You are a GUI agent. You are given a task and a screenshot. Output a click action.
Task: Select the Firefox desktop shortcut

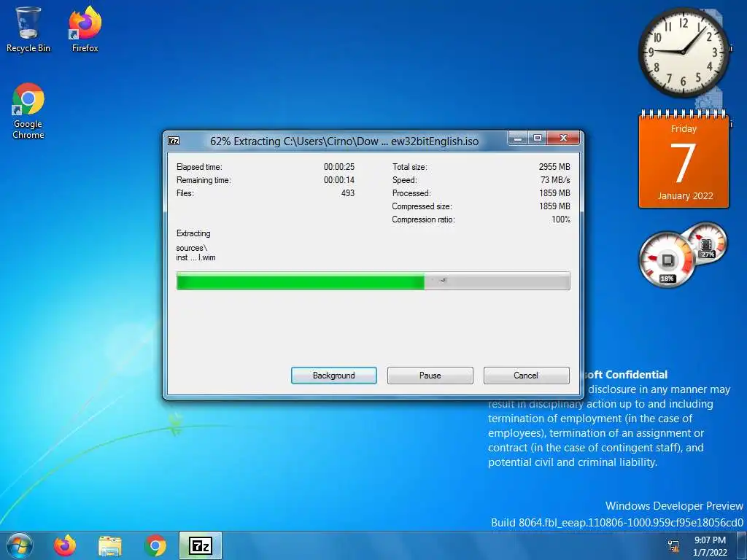point(85,29)
